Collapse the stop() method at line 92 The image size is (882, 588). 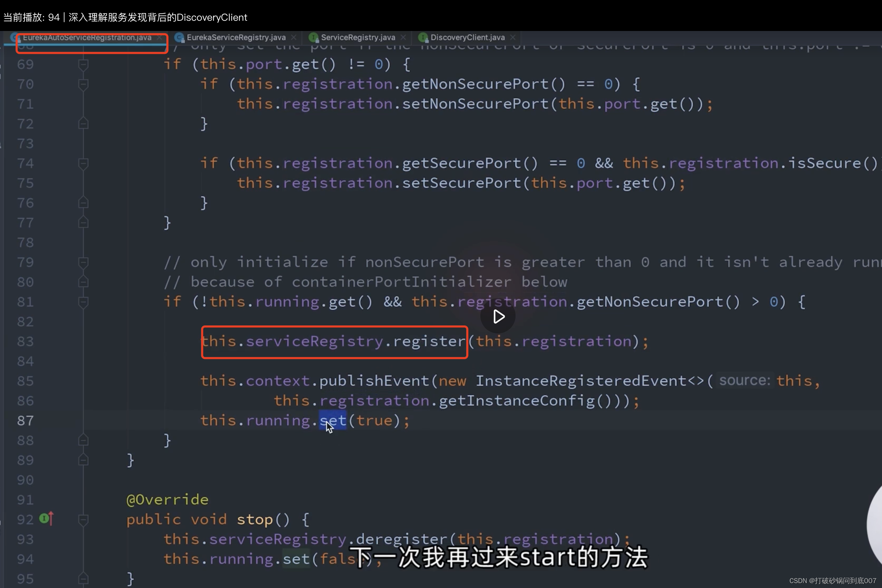[83, 520]
